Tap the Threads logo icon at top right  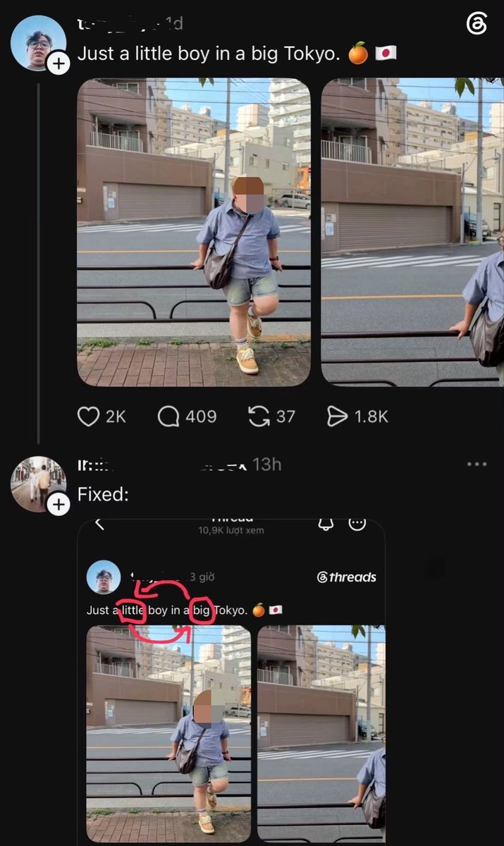(477, 25)
